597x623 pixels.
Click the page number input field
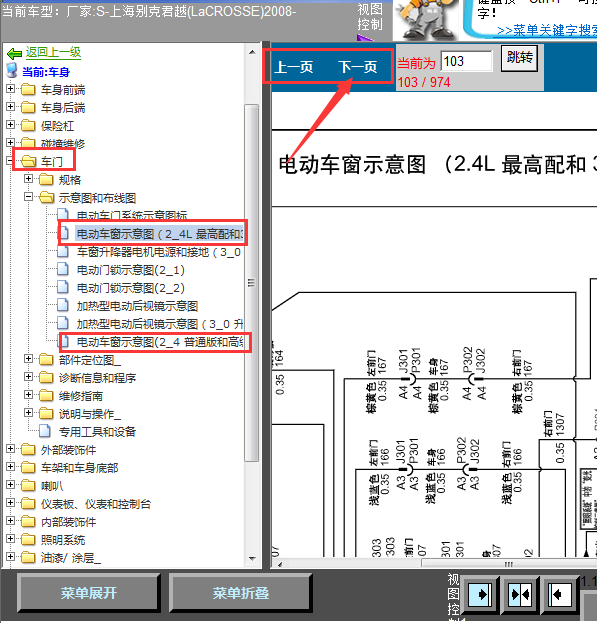click(x=466, y=61)
